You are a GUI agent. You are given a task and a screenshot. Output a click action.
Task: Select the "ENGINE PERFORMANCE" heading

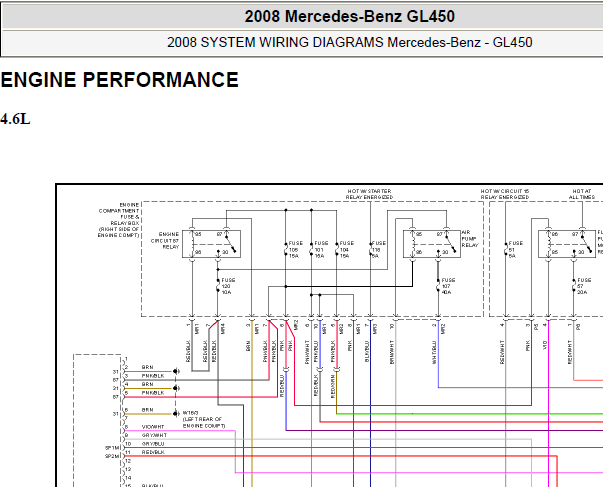(x=120, y=80)
